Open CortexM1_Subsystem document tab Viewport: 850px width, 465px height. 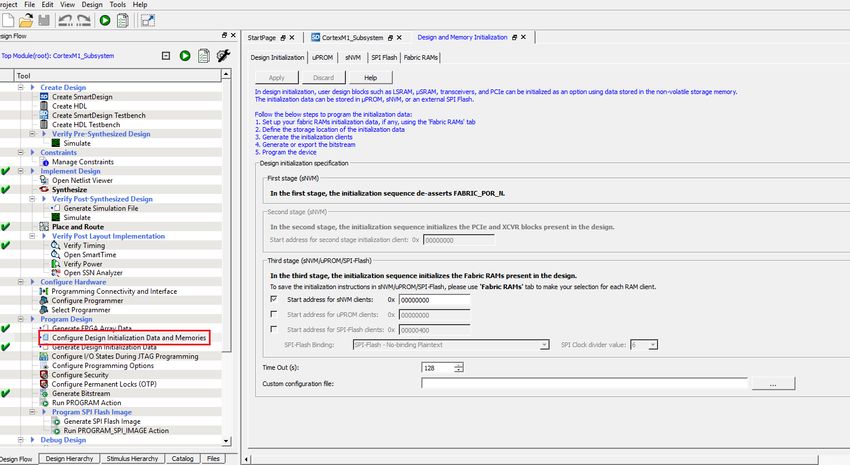352,37
